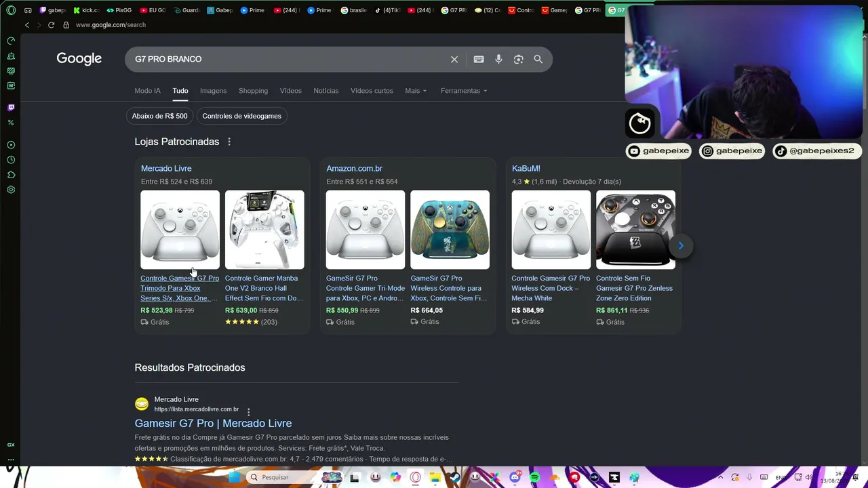868x488 pixels.
Task: Open the KaBuM! store link
Action: tap(526, 169)
